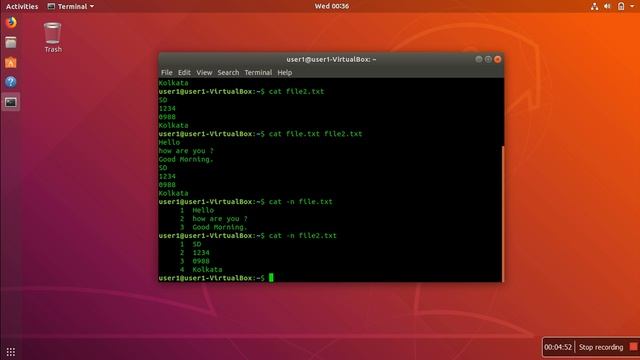This screenshot has width=640, height=360.
Task: Select the Terminal icon in dock
Action: pyautogui.click(x=11, y=102)
